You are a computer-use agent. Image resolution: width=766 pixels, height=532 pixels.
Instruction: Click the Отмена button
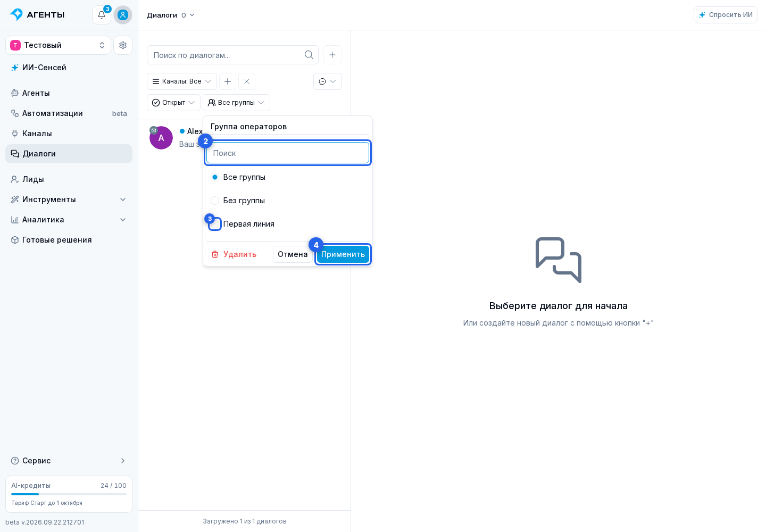[x=293, y=254]
